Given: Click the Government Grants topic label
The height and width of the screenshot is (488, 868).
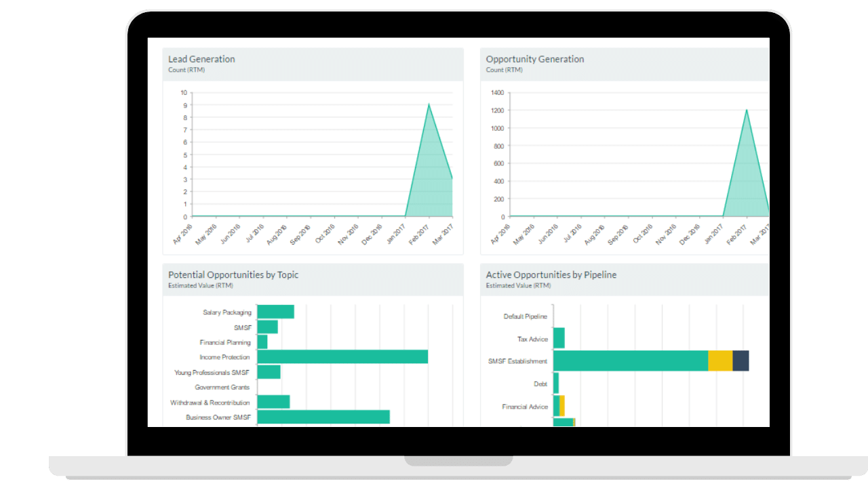Looking at the screenshot, I should pyautogui.click(x=222, y=388).
